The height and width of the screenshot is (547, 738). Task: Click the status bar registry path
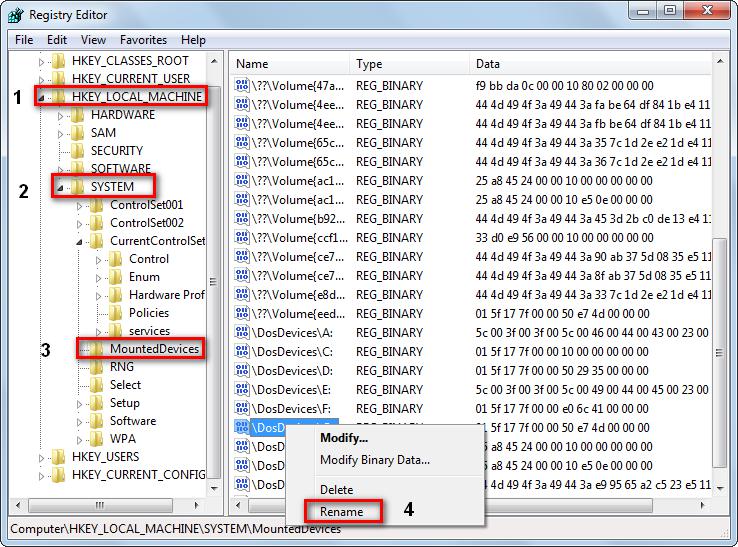pyautogui.click(x=175, y=529)
